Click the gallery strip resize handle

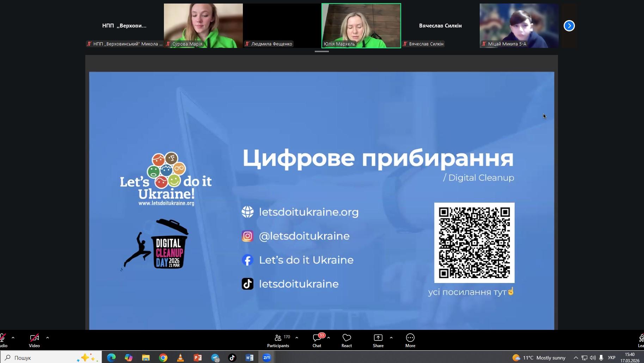point(321,51)
